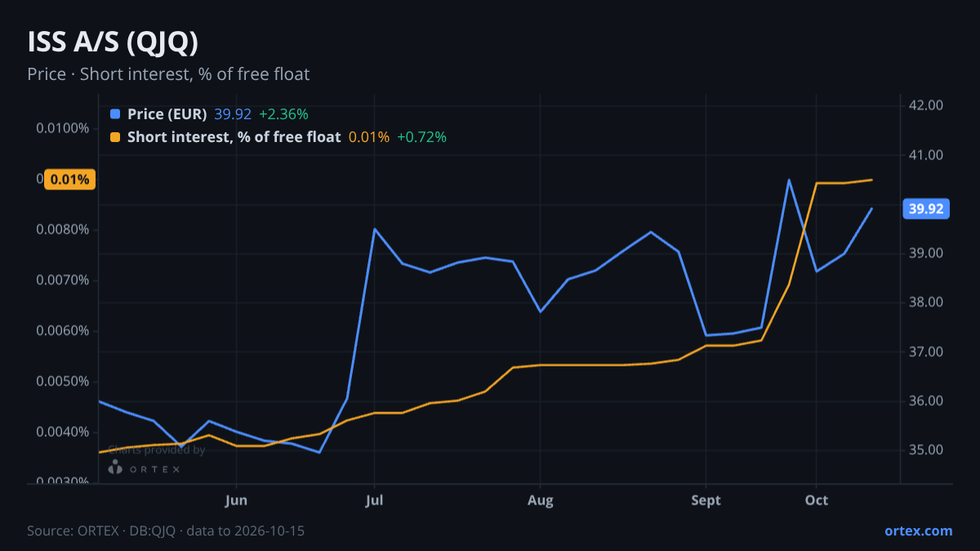The height and width of the screenshot is (551, 980).
Task: Click the +0.72% short interest change
Action: (x=421, y=137)
